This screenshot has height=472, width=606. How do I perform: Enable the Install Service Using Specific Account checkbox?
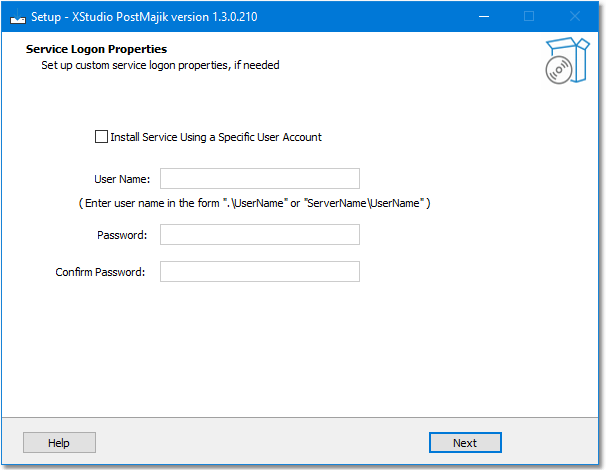(101, 136)
